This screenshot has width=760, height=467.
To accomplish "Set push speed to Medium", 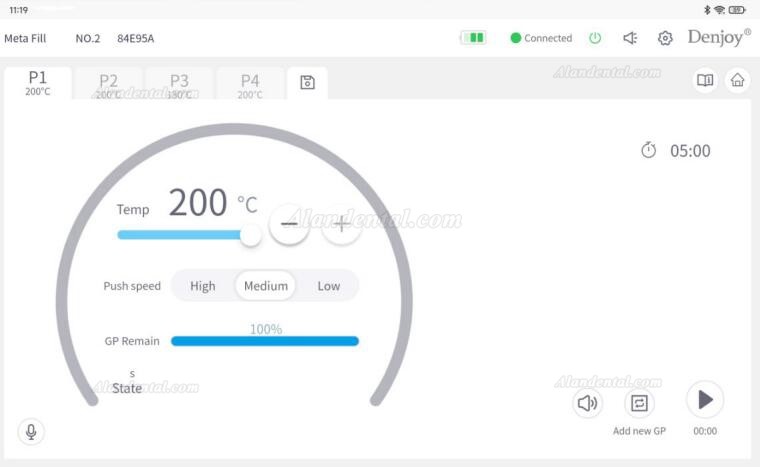I will coord(266,286).
